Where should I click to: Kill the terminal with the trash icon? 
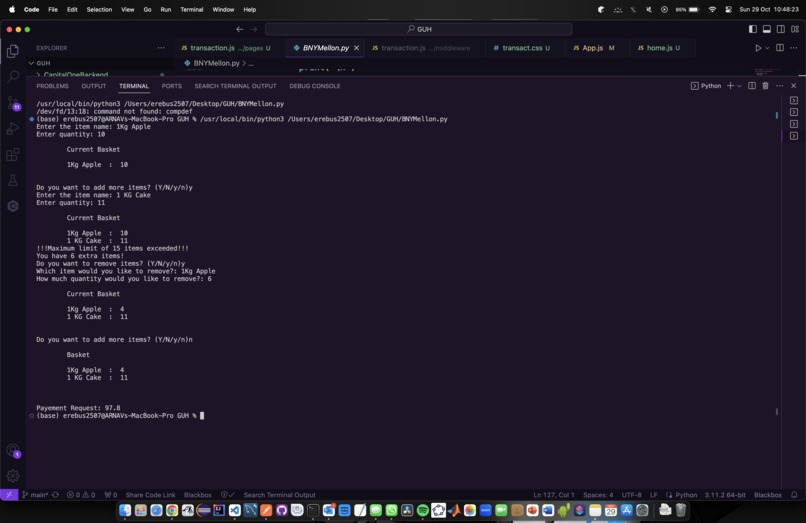(765, 86)
